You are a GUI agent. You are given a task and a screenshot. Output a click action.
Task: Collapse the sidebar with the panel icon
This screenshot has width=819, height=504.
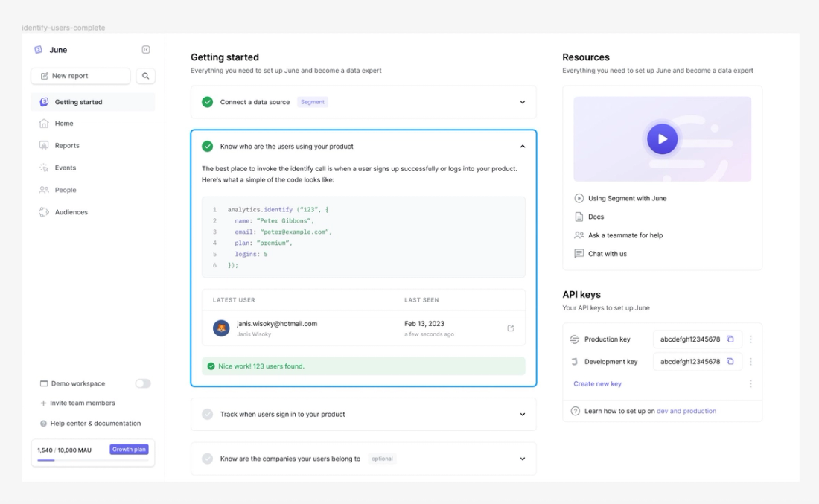tap(146, 50)
